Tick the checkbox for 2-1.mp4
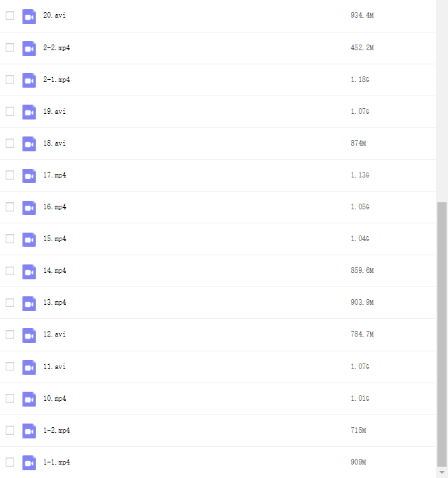 click(x=10, y=80)
